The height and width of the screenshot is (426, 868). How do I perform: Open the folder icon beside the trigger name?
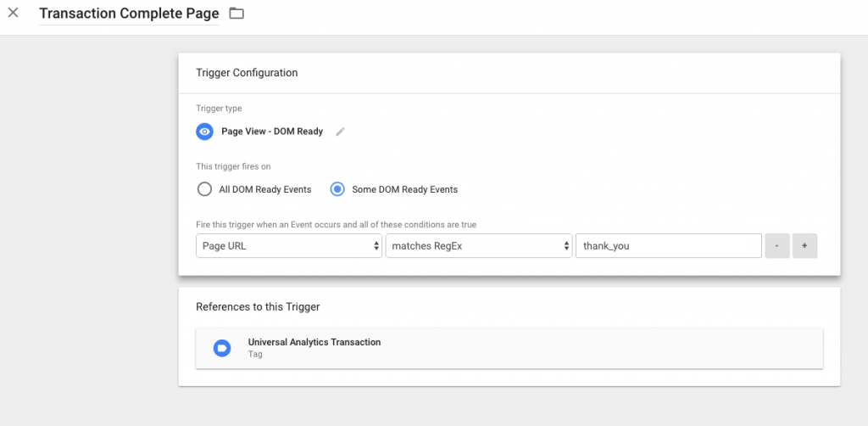click(x=237, y=14)
